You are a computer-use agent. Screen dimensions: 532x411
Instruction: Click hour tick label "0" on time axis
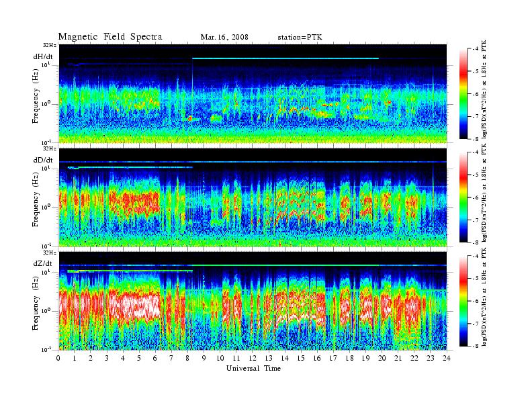(58, 359)
